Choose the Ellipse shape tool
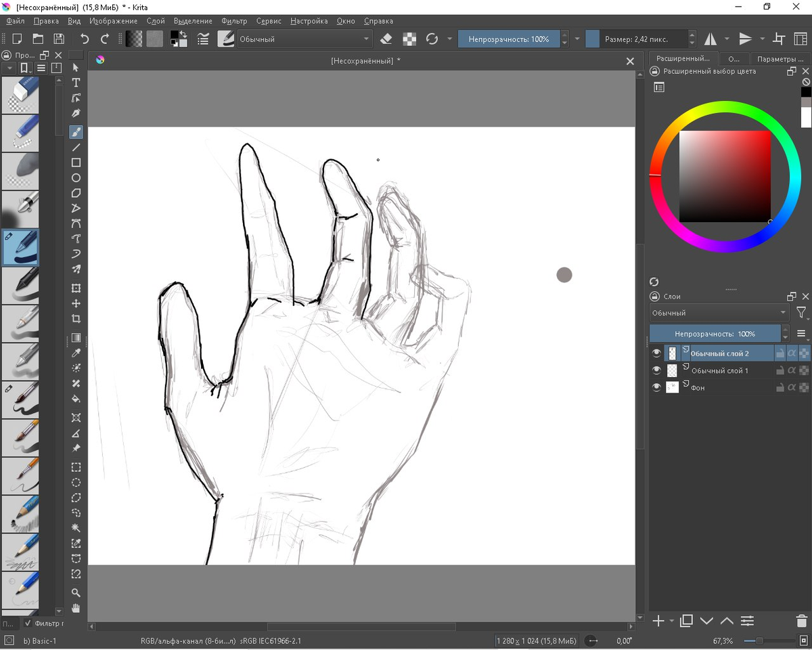 pyautogui.click(x=76, y=178)
